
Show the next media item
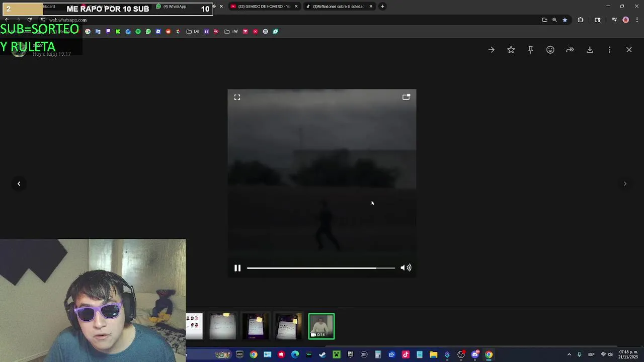(625, 184)
